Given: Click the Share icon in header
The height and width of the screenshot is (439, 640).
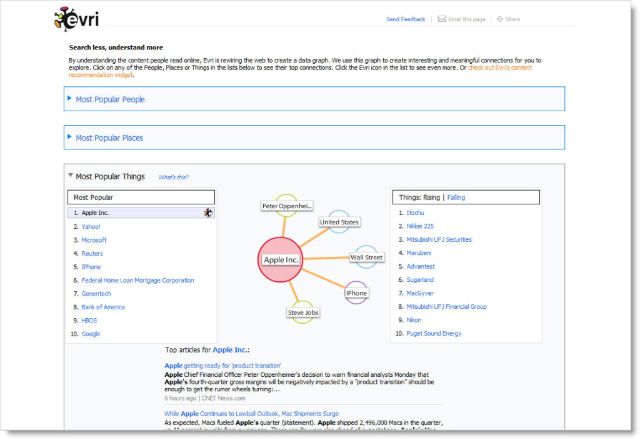Looking at the screenshot, I should point(500,19).
